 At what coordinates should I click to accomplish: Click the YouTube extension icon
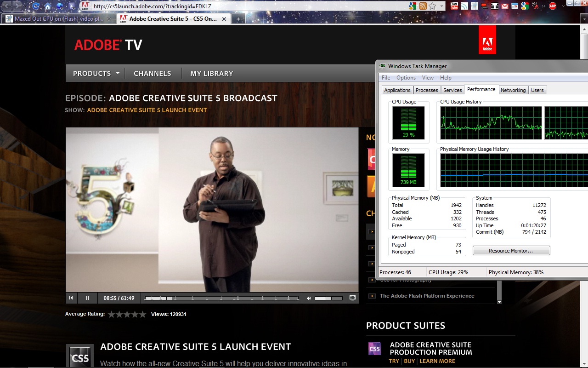coord(454,6)
